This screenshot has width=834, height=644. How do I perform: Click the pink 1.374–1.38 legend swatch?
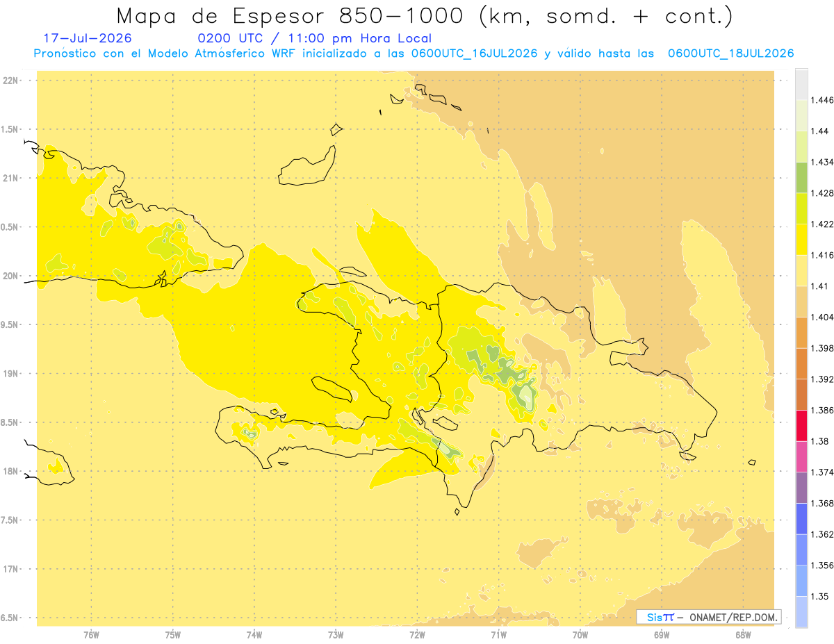click(801, 456)
